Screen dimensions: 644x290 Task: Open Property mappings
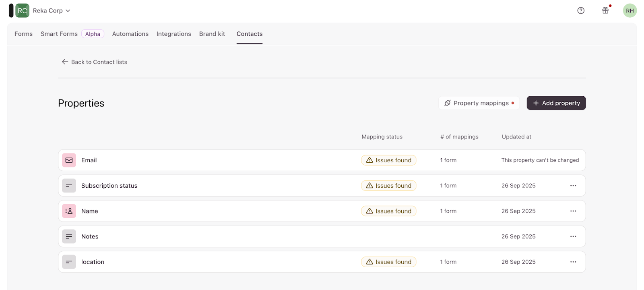pos(479,103)
